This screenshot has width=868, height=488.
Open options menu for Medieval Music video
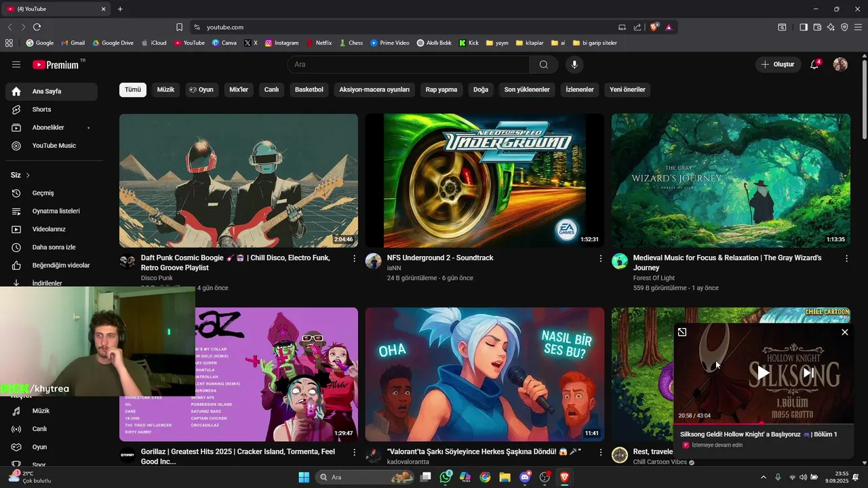pyautogui.click(x=846, y=258)
